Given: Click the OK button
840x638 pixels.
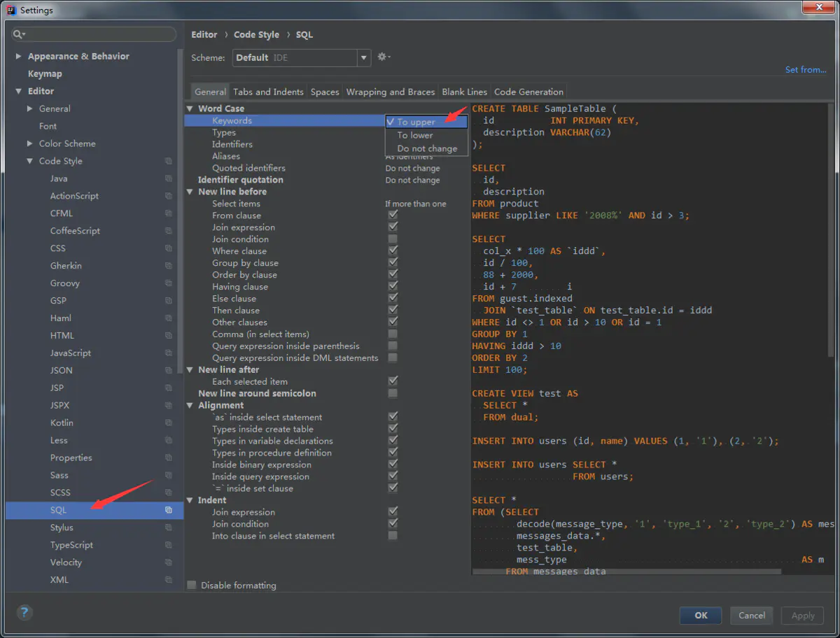Looking at the screenshot, I should (x=701, y=616).
